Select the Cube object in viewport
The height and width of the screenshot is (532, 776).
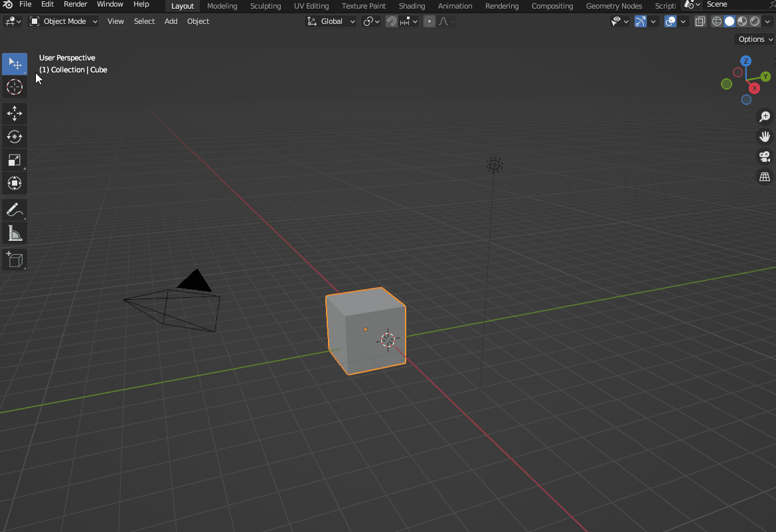pos(365,331)
